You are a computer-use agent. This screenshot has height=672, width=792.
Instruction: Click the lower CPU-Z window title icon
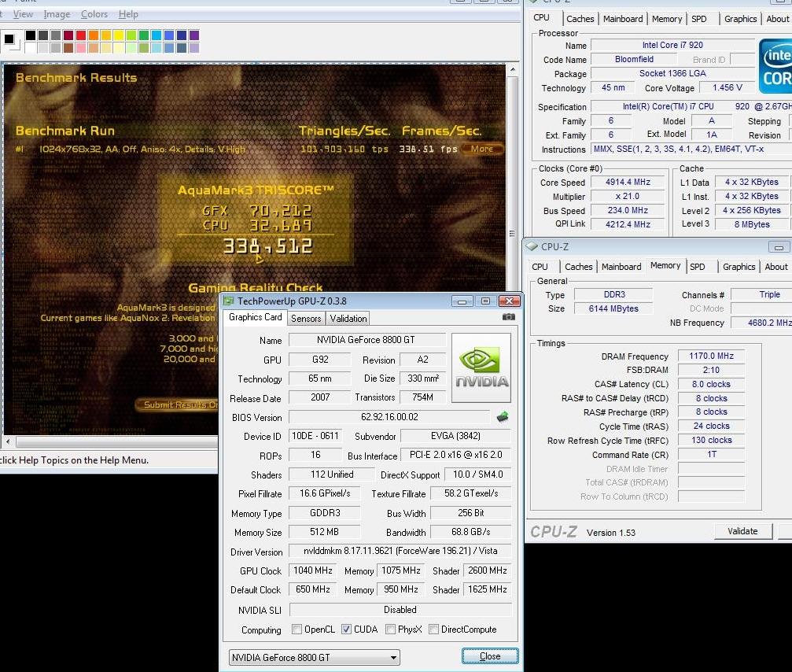pos(532,246)
